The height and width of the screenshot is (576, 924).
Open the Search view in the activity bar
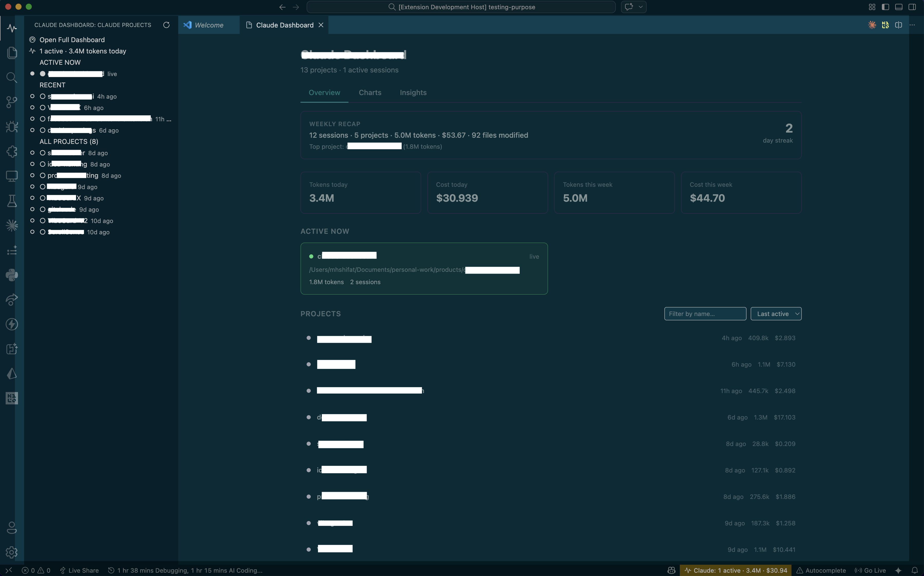[x=11, y=78]
